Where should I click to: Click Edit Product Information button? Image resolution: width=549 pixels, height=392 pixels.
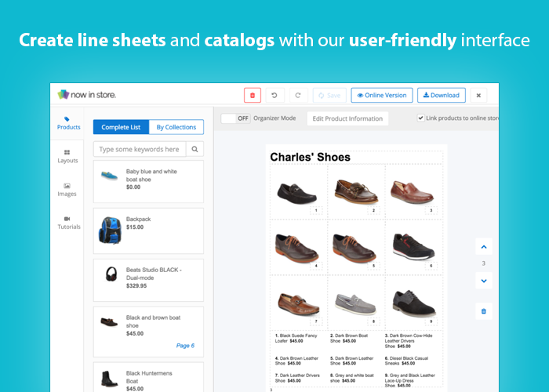pyautogui.click(x=347, y=118)
